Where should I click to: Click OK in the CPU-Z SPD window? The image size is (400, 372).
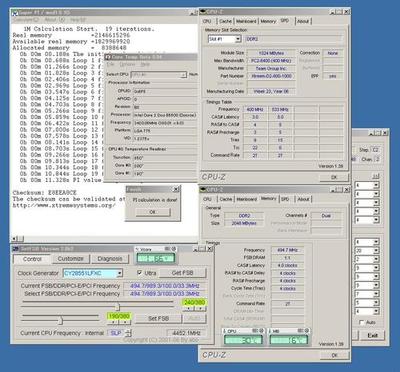click(334, 177)
